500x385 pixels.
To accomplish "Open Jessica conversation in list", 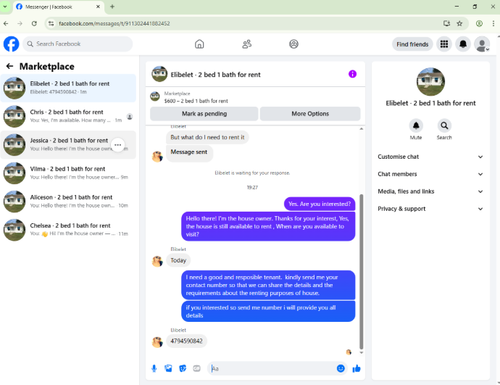I will 68,145.
